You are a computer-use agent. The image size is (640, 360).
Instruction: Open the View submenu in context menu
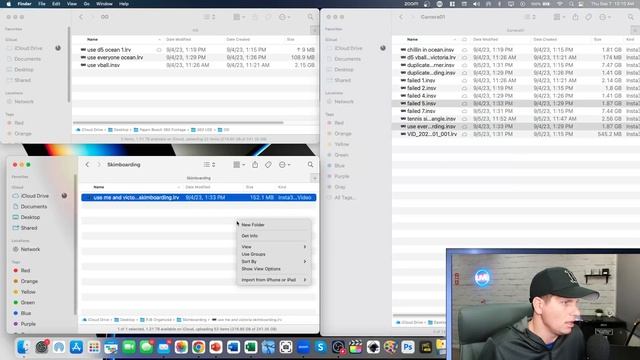click(273, 247)
